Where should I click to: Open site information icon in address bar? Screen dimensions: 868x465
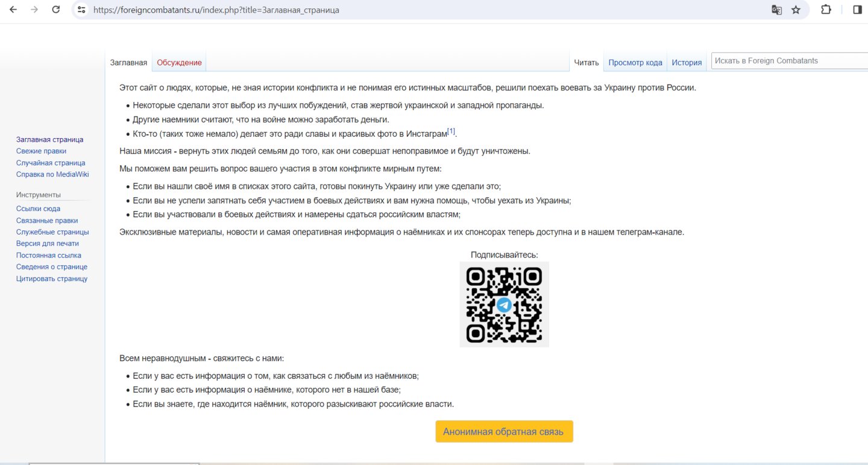click(82, 10)
